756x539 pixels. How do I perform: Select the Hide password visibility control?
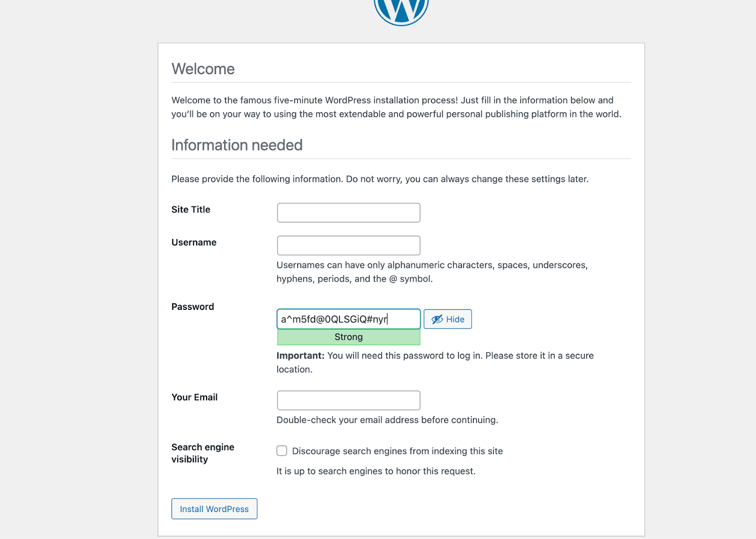tap(447, 319)
